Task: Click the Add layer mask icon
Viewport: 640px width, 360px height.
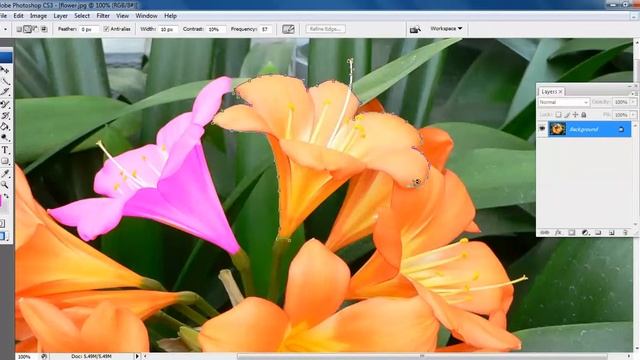Action: 571,232
